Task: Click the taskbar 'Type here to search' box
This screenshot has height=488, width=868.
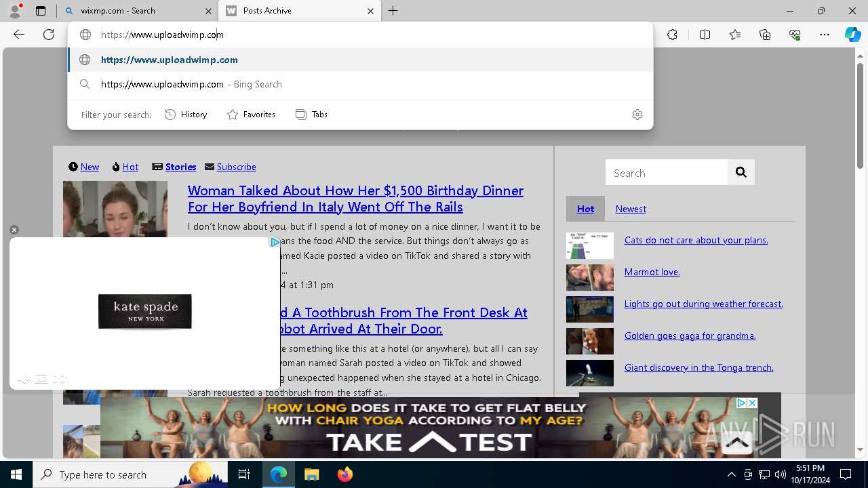Action: tap(130, 474)
